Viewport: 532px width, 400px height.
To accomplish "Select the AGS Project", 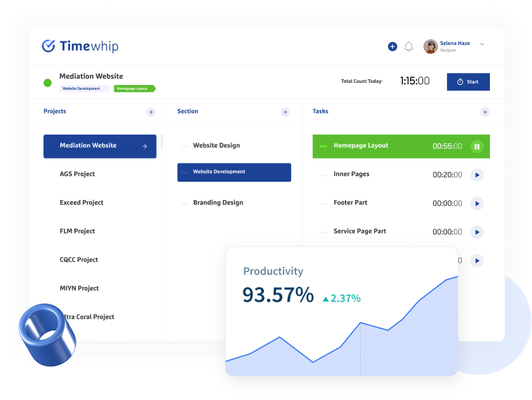I will click(77, 174).
